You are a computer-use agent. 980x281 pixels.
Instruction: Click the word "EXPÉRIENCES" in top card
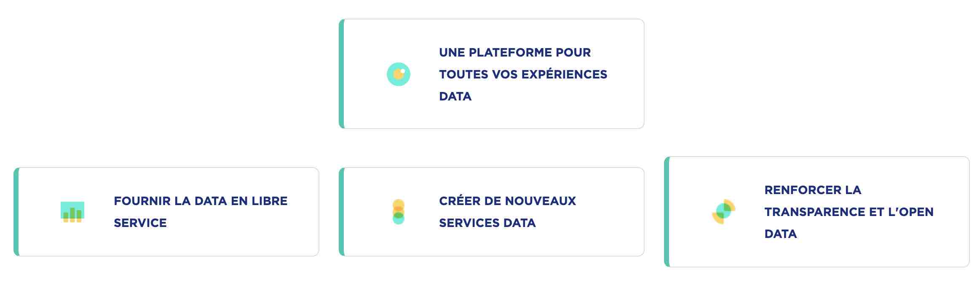pos(564,74)
